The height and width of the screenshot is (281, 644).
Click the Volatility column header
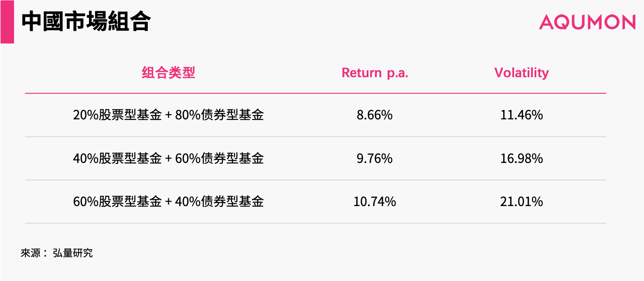point(521,73)
